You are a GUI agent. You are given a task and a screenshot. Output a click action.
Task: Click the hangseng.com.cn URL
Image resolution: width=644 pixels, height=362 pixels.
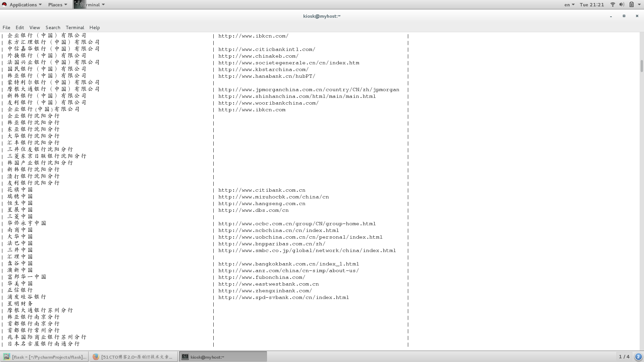pyautogui.click(x=262, y=203)
